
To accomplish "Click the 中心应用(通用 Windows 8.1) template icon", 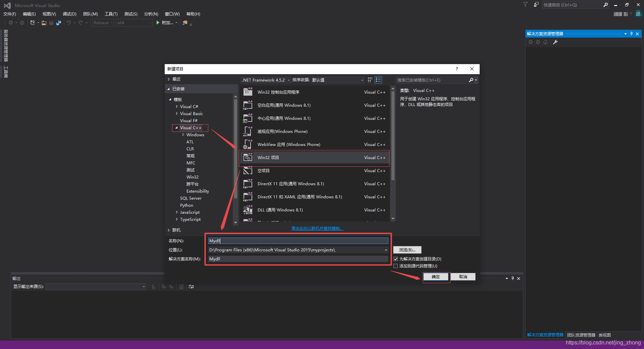I will tap(248, 118).
